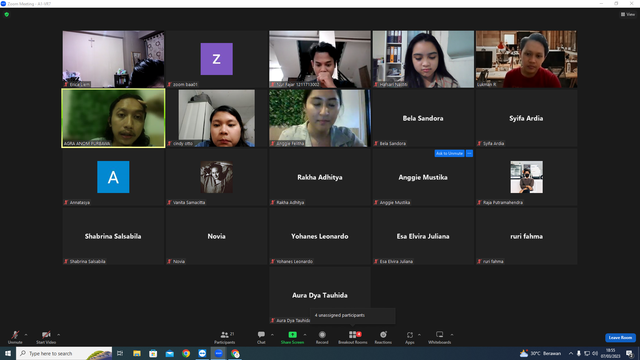Open Google Chrome from the taskbar

click(186, 353)
